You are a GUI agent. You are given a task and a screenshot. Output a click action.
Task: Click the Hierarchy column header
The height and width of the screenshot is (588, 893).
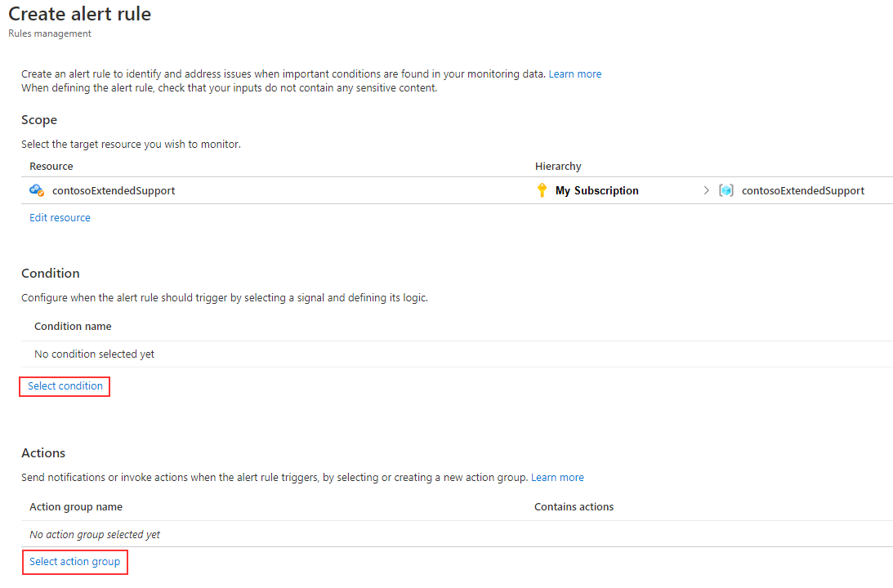[558, 167]
